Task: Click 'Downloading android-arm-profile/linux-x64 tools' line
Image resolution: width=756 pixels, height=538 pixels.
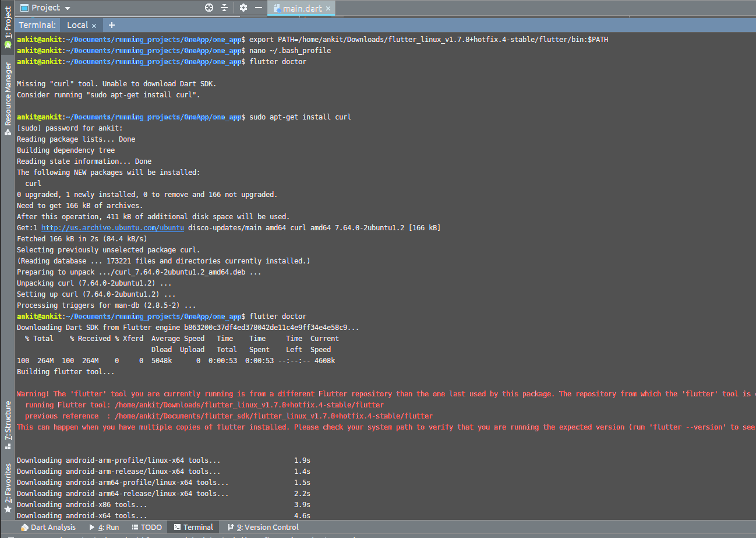Action: point(119,460)
